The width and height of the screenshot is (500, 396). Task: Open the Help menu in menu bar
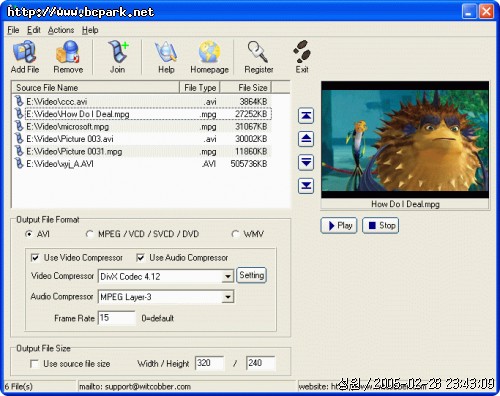[90, 30]
